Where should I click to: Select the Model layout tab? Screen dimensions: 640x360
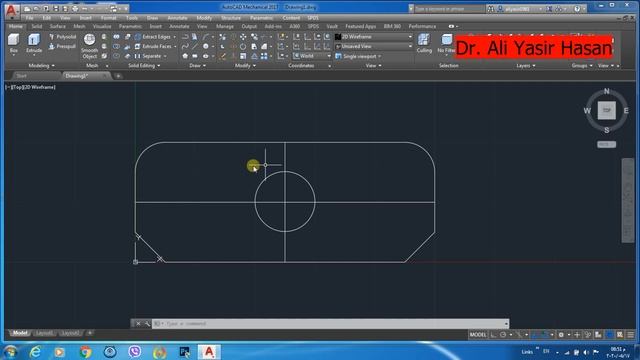[19, 333]
